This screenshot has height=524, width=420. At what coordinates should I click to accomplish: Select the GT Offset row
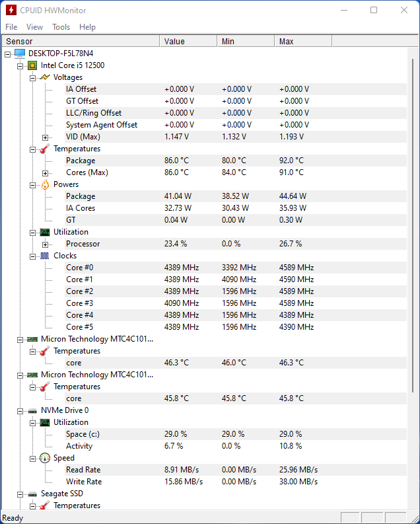point(236,101)
